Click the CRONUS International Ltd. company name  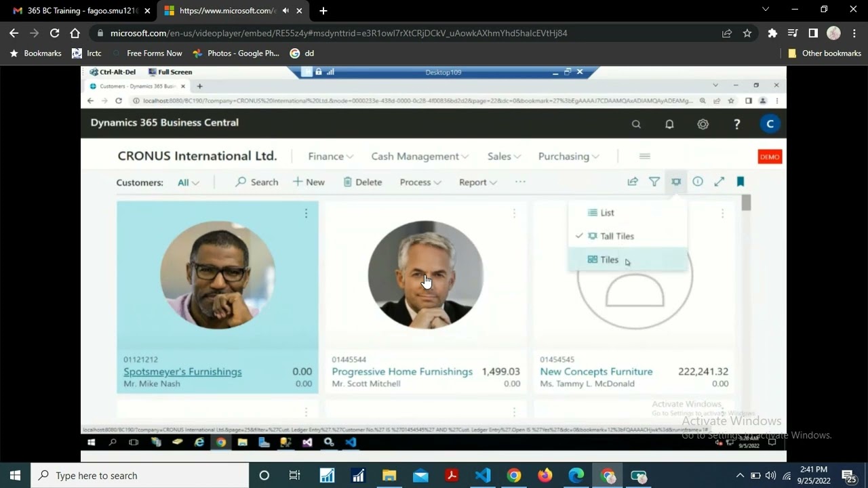197,156
